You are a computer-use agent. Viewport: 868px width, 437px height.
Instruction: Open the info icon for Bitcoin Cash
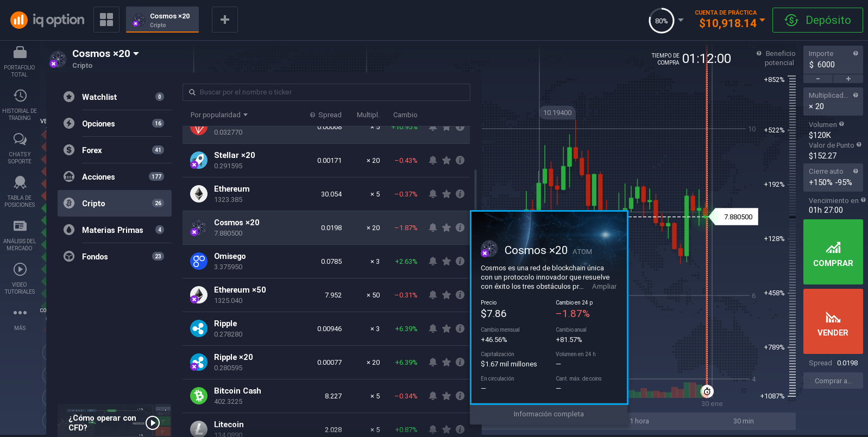point(460,396)
